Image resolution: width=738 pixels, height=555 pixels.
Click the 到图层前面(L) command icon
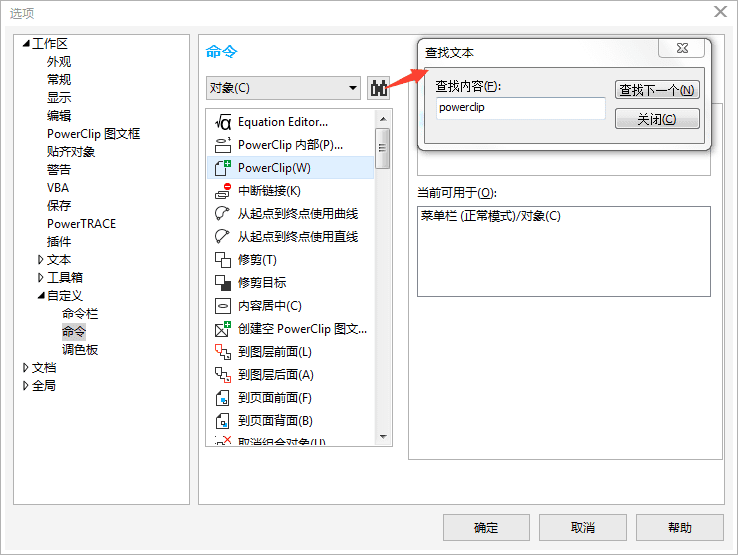(x=223, y=352)
